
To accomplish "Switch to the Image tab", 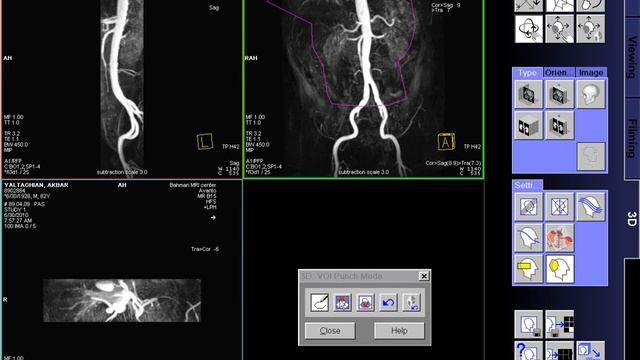I will (591, 73).
